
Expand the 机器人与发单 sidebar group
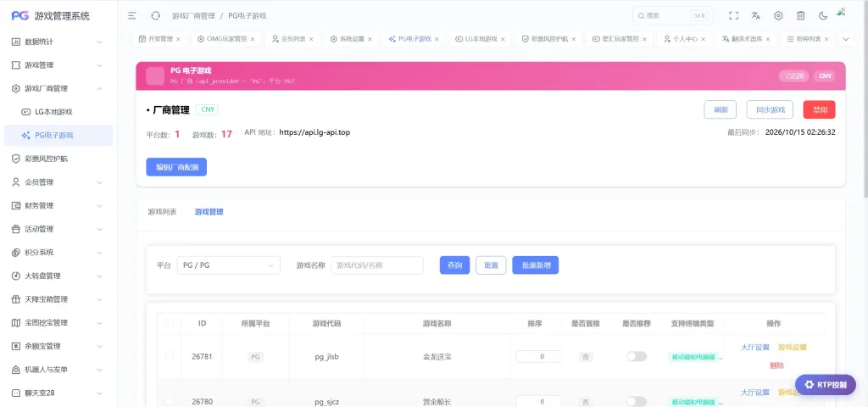pos(100,370)
